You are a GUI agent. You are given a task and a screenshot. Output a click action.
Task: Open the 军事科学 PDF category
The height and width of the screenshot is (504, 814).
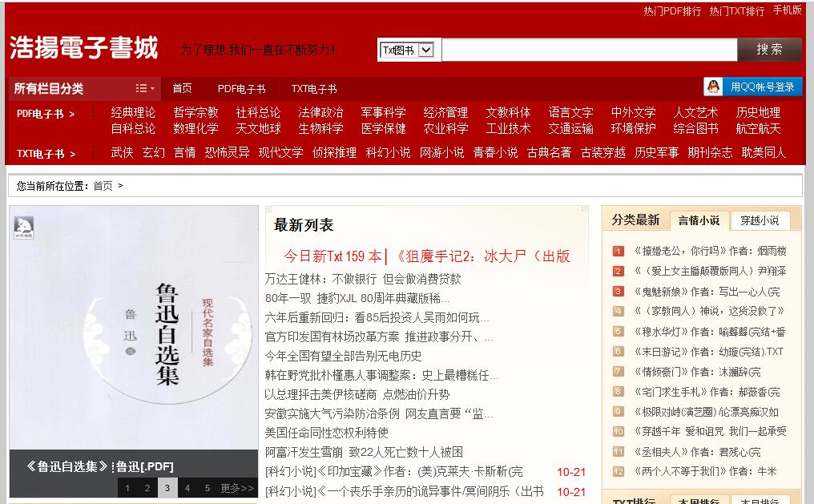pyautogui.click(x=383, y=113)
